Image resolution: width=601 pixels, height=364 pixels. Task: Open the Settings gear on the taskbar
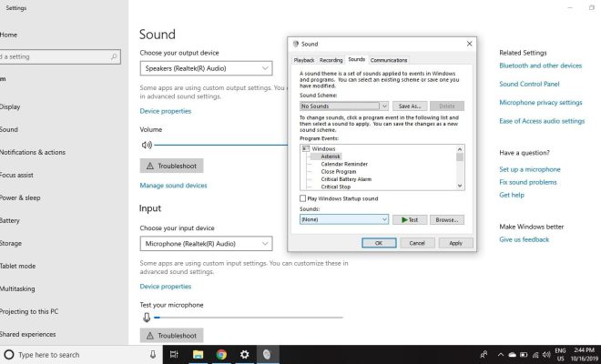pyautogui.click(x=244, y=354)
